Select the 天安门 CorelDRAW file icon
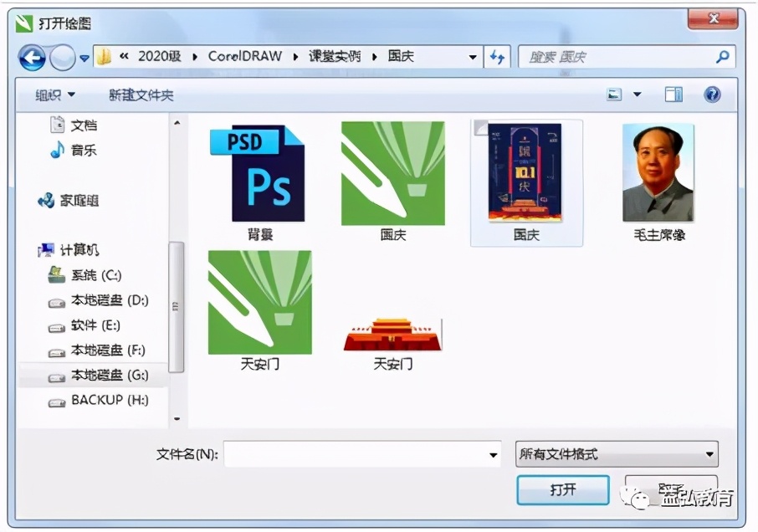The height and width of the screenshot is (532, 758). coord(259,301)
